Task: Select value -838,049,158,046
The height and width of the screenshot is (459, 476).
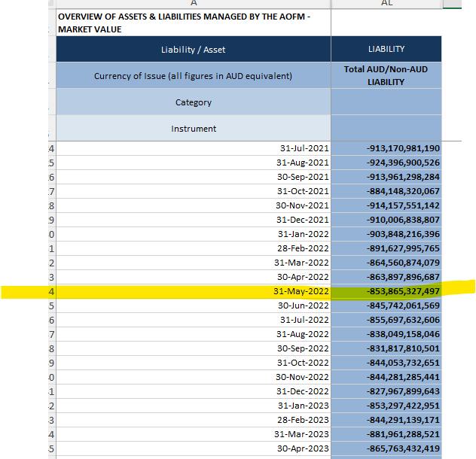Action: (x=386, y=334)
